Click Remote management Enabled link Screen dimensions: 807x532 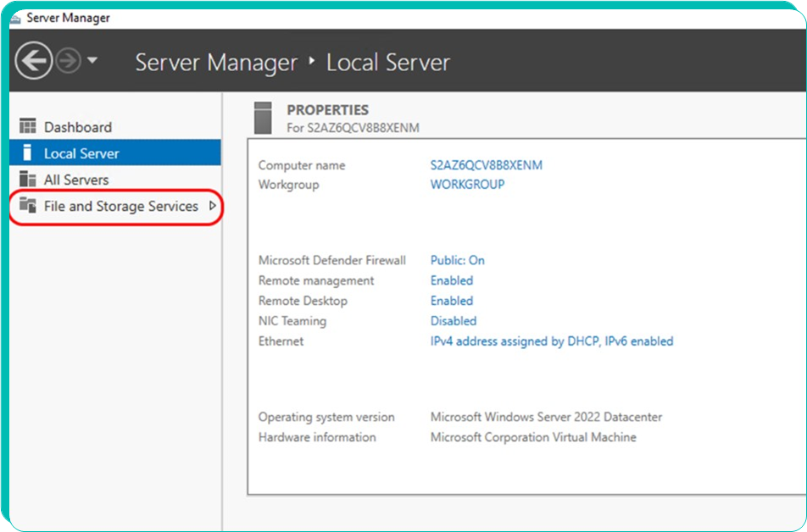(x=452, y=280)
